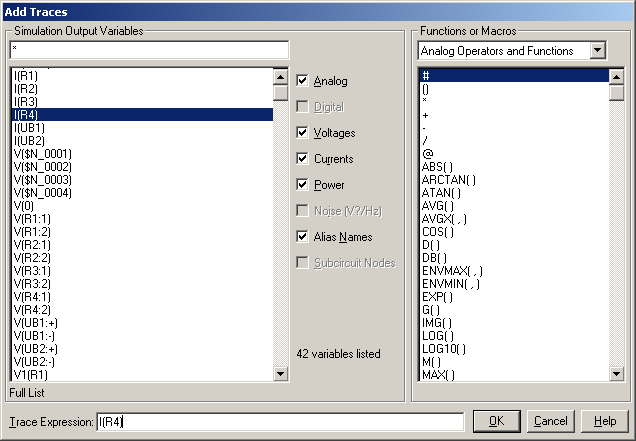Select MAX( ) function
Image resolution: width=636 pixels, height=441 pixels.
pyautogui.click(x=514, y=374)
